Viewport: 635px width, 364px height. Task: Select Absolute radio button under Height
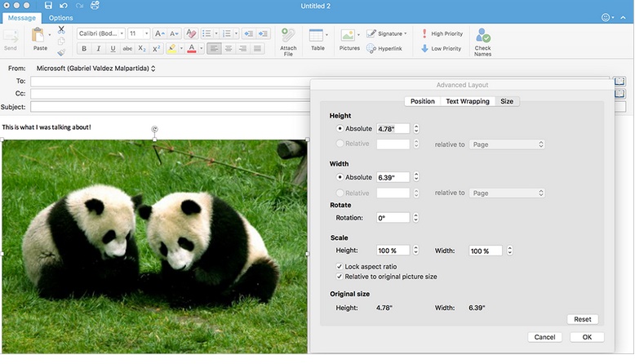(x=340, y=128)
